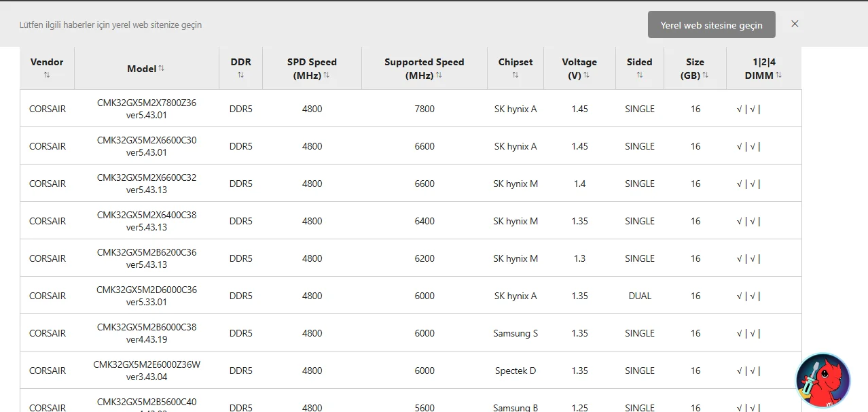This screenshot has width=868, height=412.
Task: Select the CMK32GX5M2X7800Z36 model cell
Action: (147, 109)
